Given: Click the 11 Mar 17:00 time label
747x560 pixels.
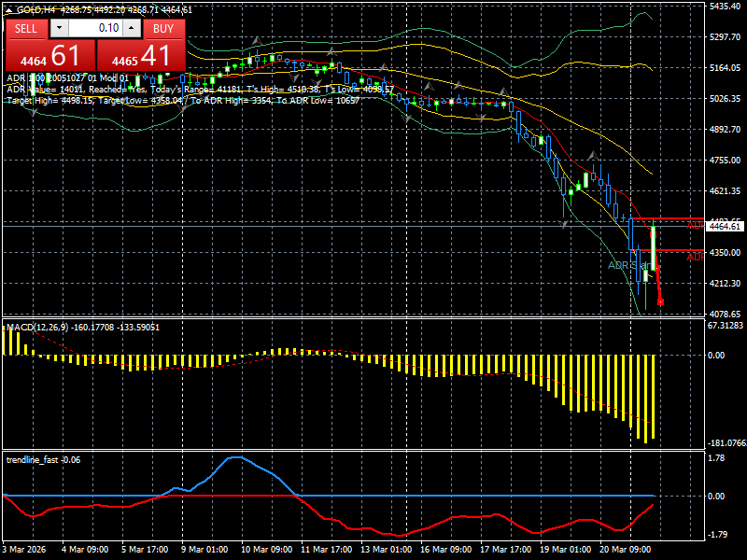Looking at the screenshot, I should (x=326, y=549).
